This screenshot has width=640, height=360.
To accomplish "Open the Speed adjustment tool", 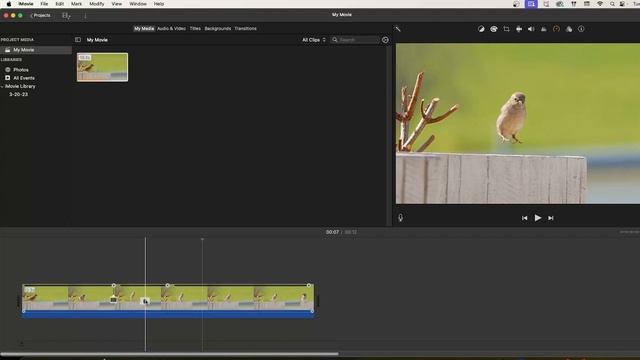I will click(x=556, y=29).
